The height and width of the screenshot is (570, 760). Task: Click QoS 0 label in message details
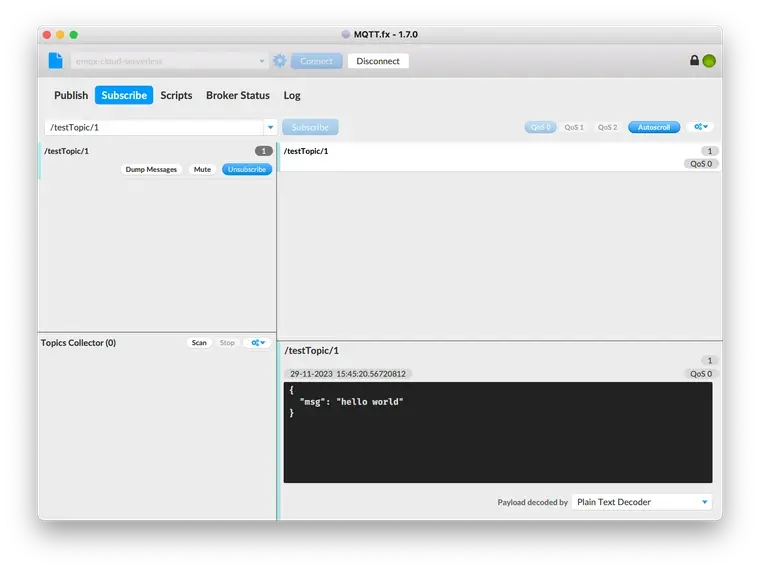click(701, 374)
